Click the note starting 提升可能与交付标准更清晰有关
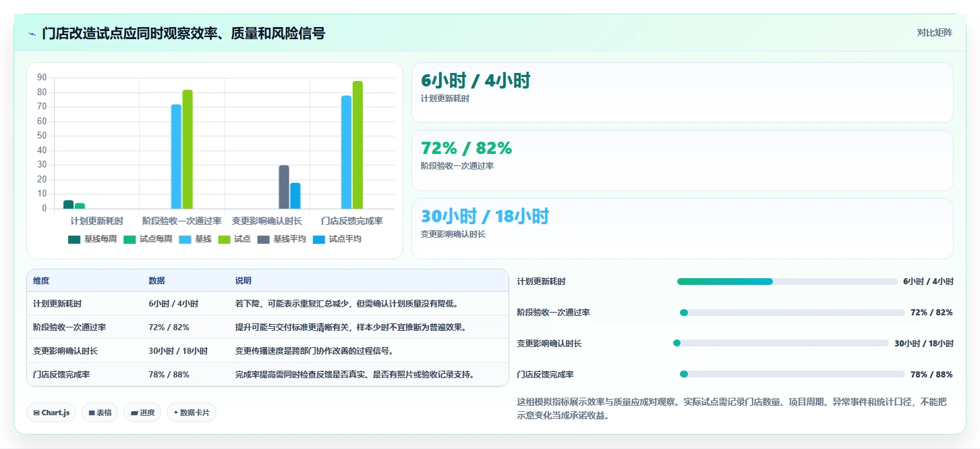Screen dimensions: 980x449 351,327
